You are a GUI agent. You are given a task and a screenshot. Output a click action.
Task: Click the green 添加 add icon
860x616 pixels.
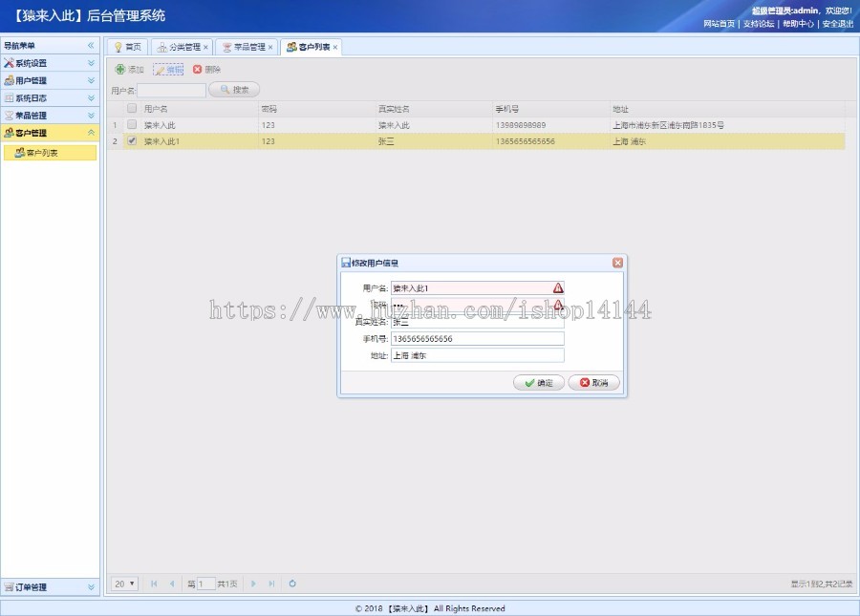click(120, 70)
